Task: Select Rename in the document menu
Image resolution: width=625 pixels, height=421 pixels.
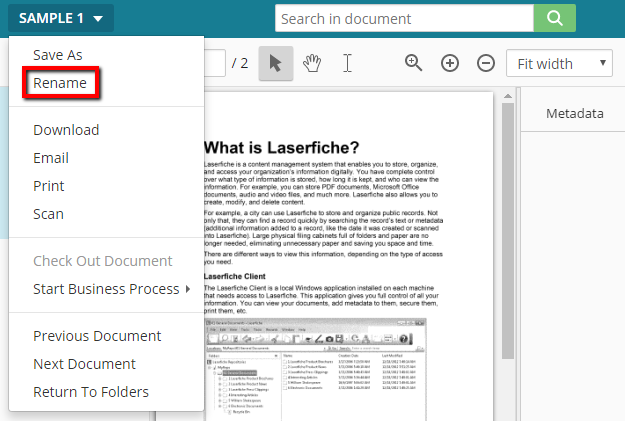Action: tap(60, 83)
